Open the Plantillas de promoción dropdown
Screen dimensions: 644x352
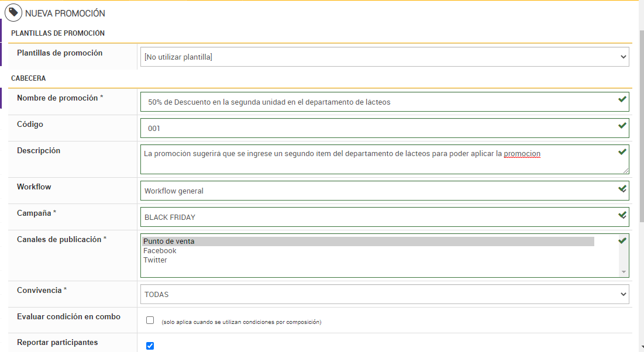(x=384, y=57)
